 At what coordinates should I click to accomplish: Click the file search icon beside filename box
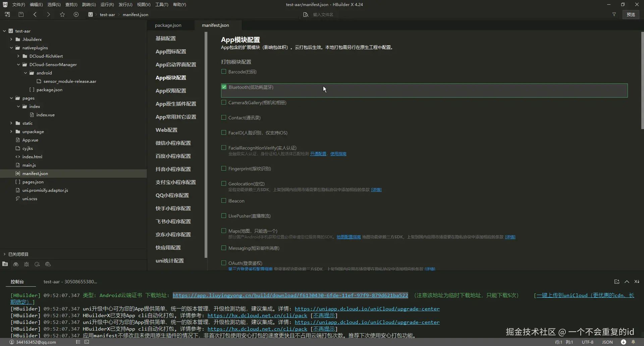point(306,14)
